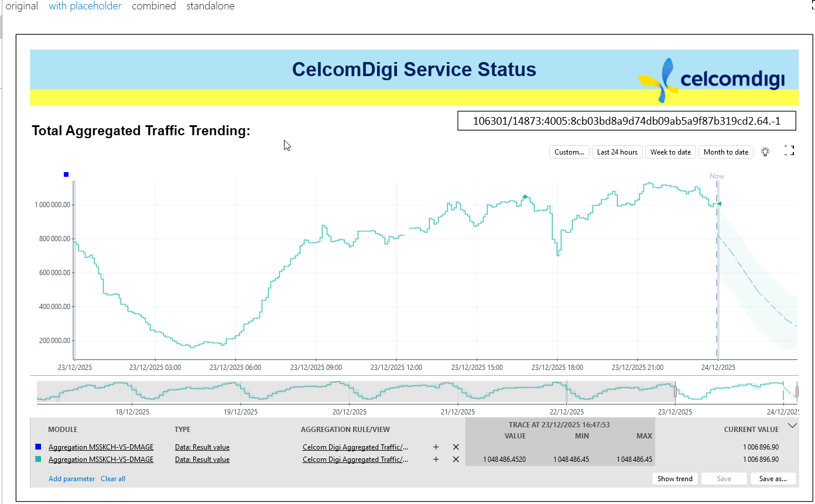815x504 pixels.
Task: Click the lightbulb icon above the chart
Action: pos(765,152)
